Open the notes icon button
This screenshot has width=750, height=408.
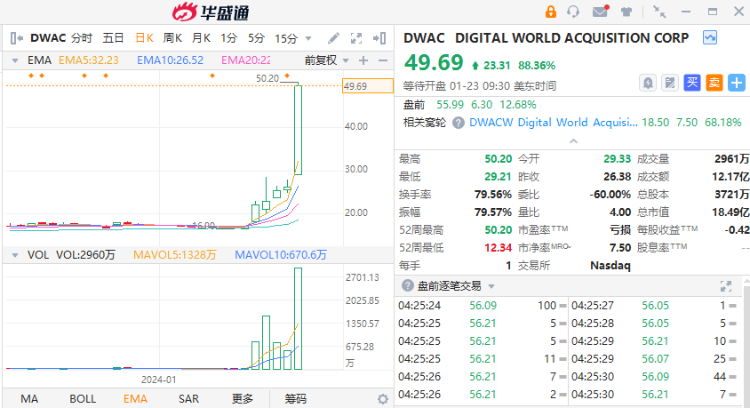click(x=670, y=83)
